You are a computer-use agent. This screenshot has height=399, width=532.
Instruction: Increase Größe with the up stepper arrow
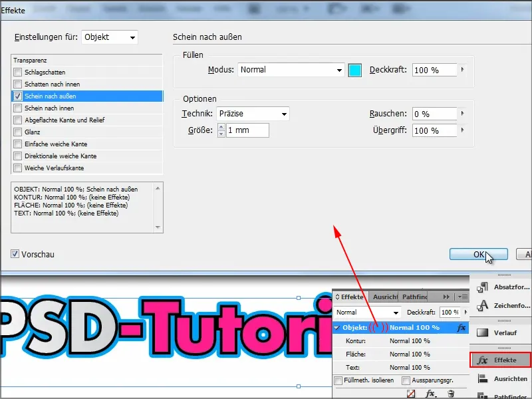click(x=221, y=127)
